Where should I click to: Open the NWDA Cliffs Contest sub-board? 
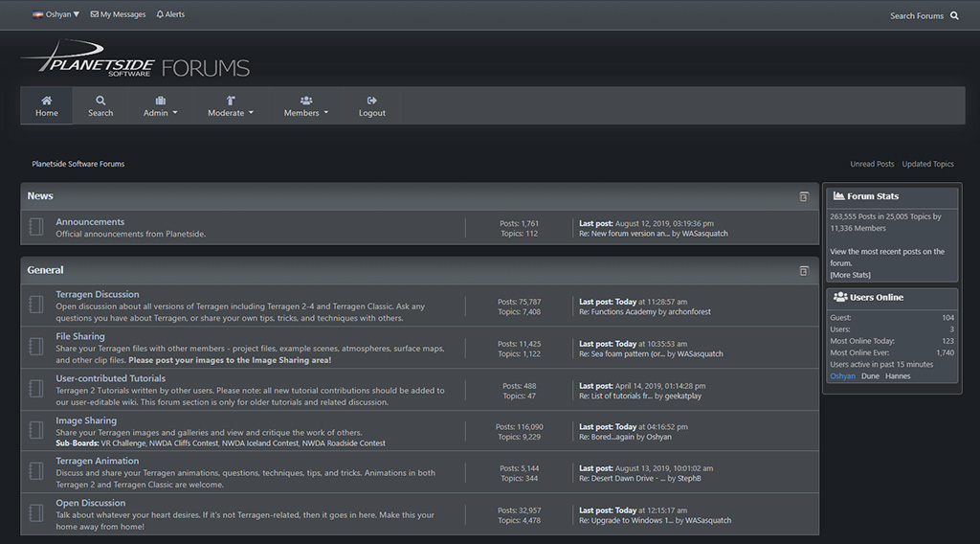[184, 443]
